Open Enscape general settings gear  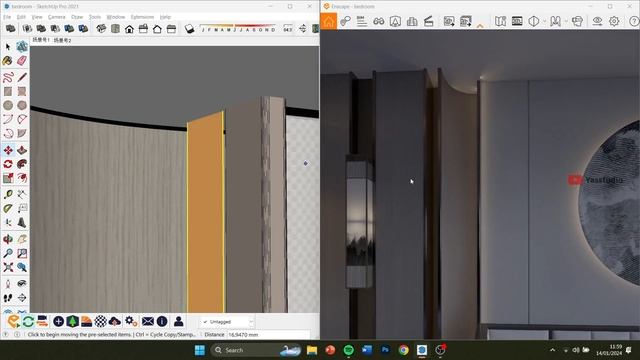pos(614,21)
